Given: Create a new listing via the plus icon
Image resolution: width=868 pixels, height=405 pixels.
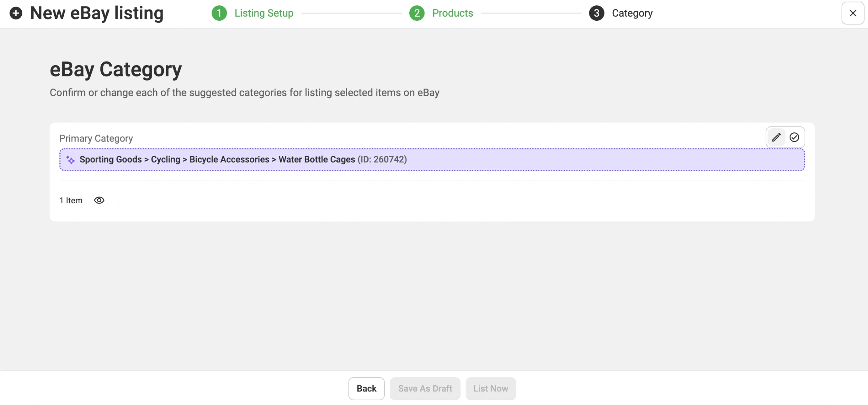Looking at the screenshot, I should 16,13.
